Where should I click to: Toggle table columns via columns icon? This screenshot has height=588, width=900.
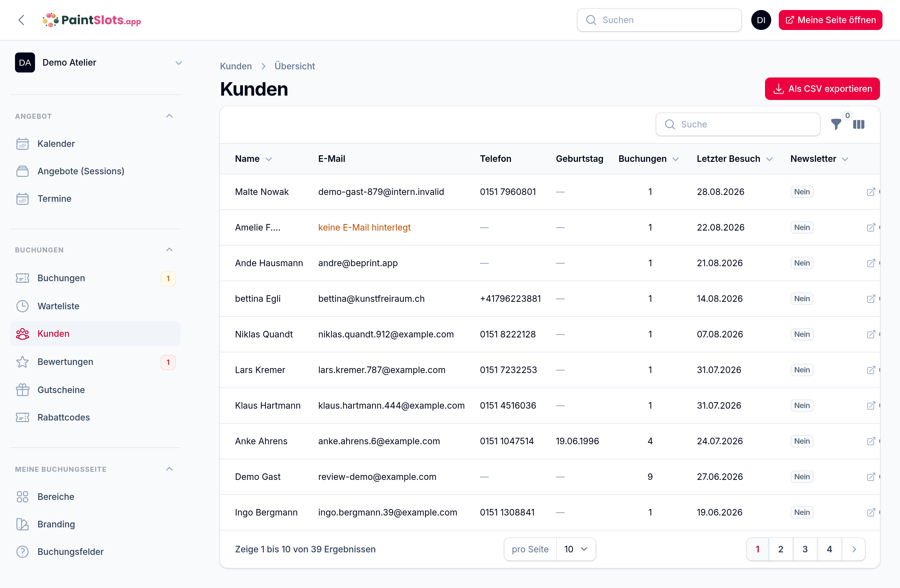(x=858, y=124)
